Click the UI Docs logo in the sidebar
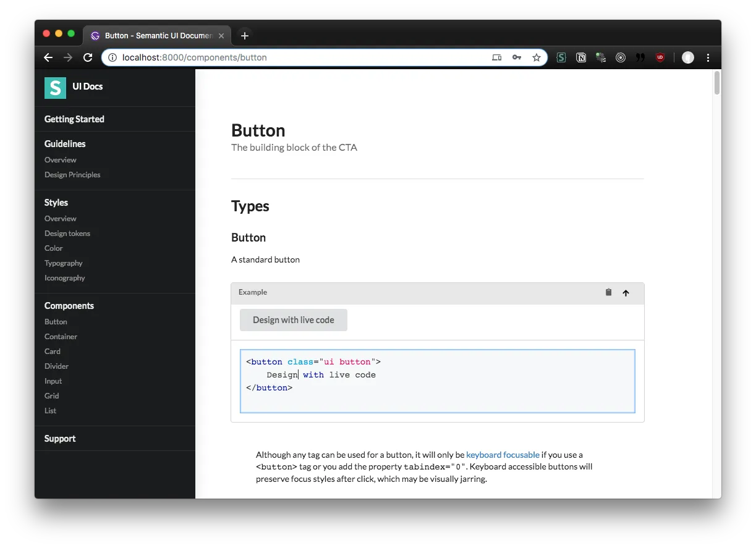The image size is (756, 548). (x=55, y=88)
